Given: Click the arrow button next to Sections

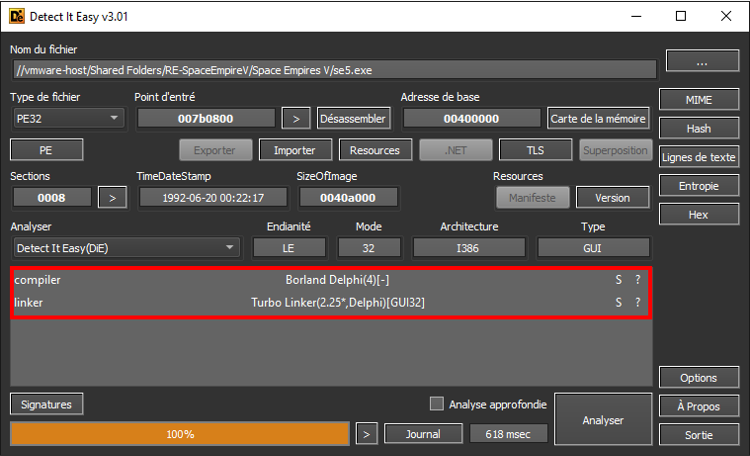Looking at the screenshot, I should [x=112, y=198].
